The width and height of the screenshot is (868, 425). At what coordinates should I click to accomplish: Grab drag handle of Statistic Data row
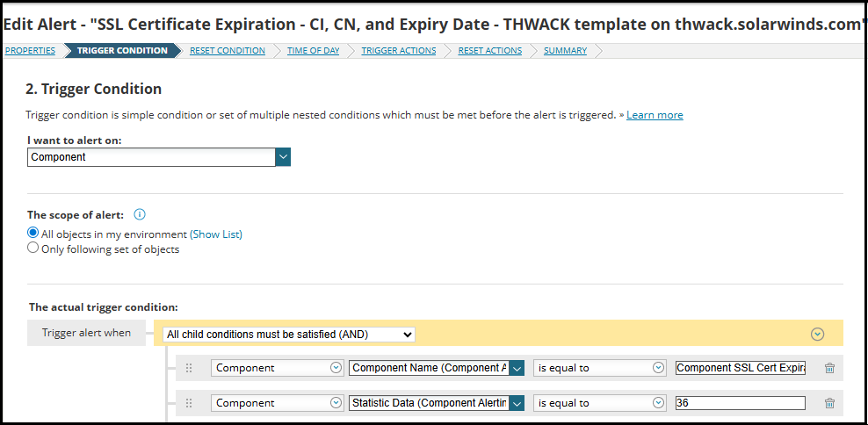pos(189,403)
